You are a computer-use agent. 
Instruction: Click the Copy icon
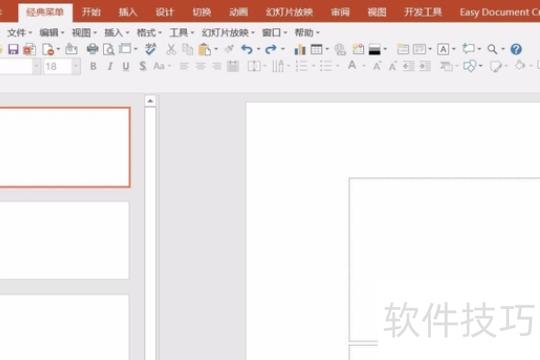click(187, 49)
